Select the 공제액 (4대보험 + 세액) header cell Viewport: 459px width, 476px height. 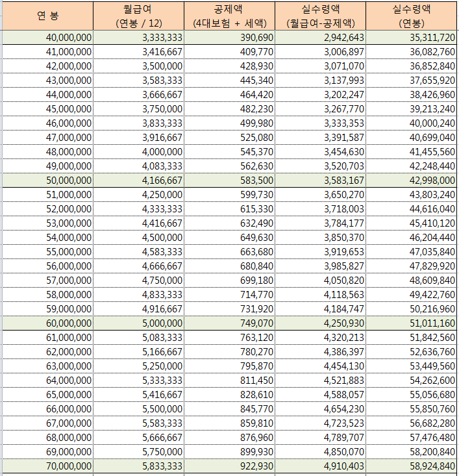230,16
